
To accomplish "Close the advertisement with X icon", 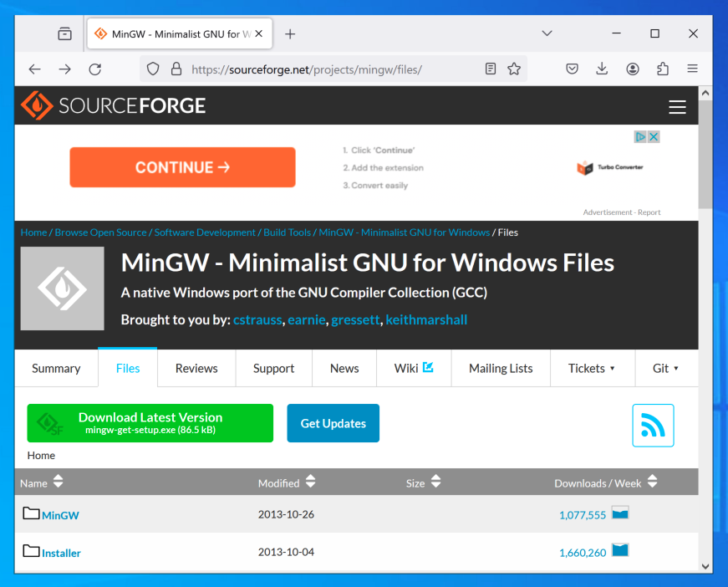I will coord(654,136).
